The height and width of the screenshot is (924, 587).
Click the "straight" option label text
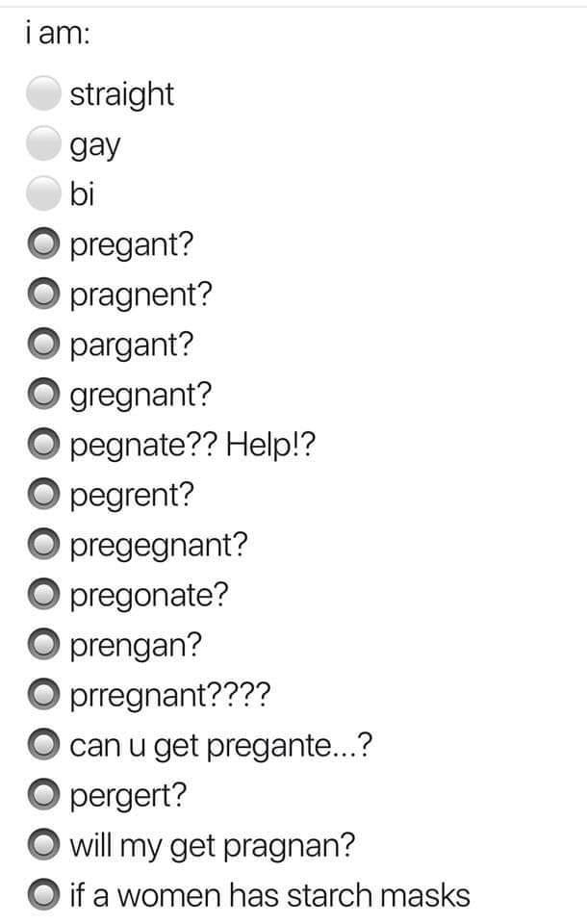[x=121, y=95]
